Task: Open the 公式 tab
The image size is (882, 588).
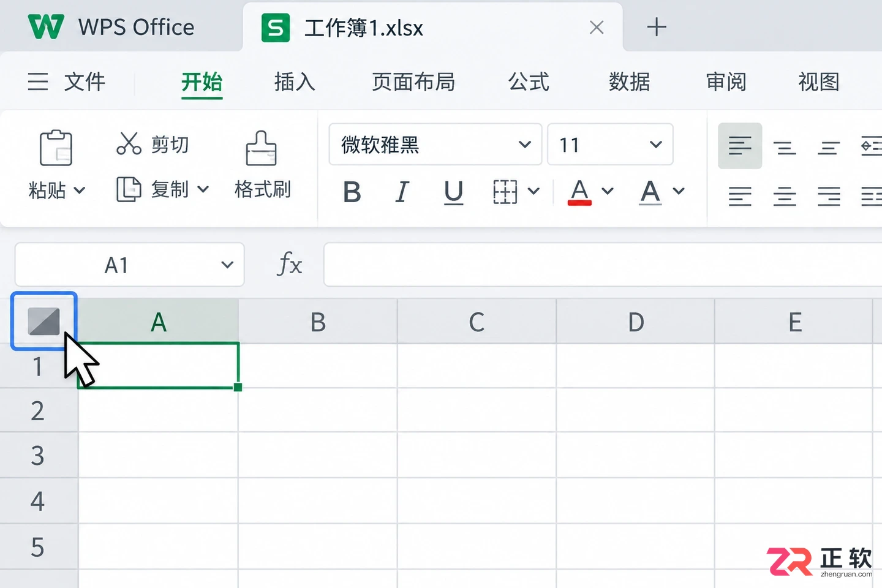Action: pos(529,81)
